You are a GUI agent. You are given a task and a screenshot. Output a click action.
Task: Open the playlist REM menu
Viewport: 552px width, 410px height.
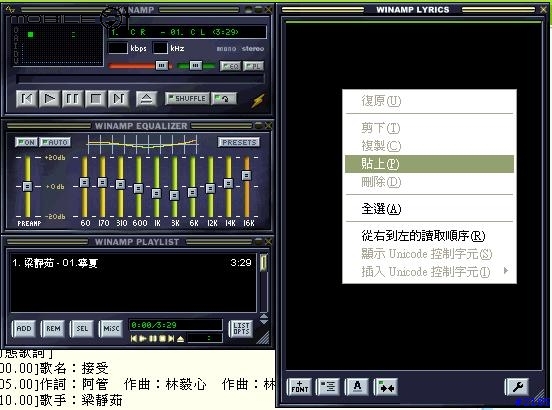(x=53, y=329)
